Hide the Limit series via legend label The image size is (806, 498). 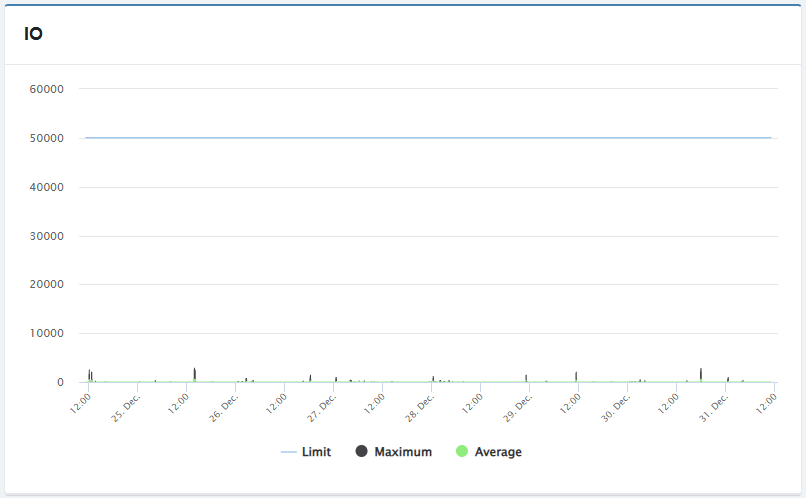pos(316,452)
